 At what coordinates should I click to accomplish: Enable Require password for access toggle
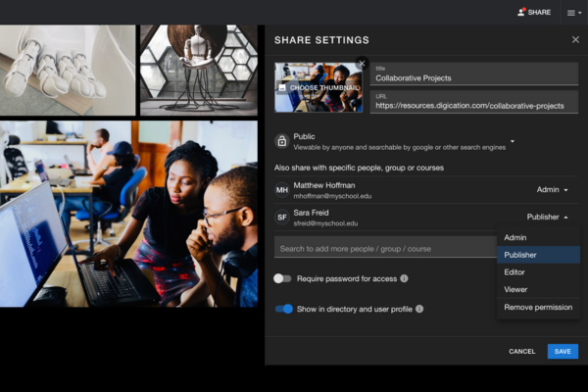pos(283,278)
